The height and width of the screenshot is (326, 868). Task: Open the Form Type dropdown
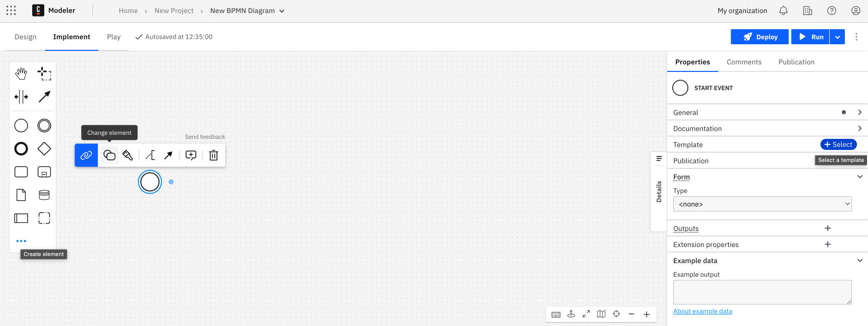(762, 204)
